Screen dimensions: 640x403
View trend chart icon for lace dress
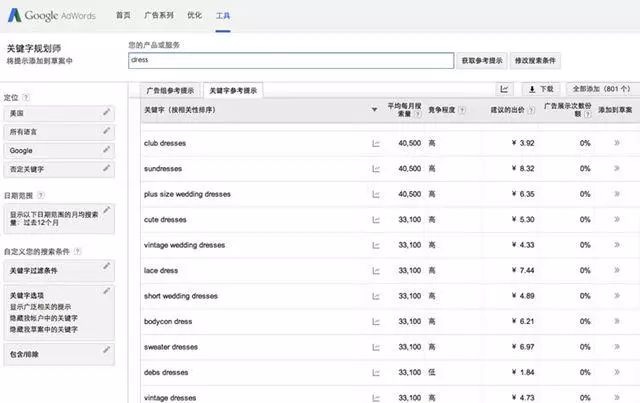(x=376, y=270)
